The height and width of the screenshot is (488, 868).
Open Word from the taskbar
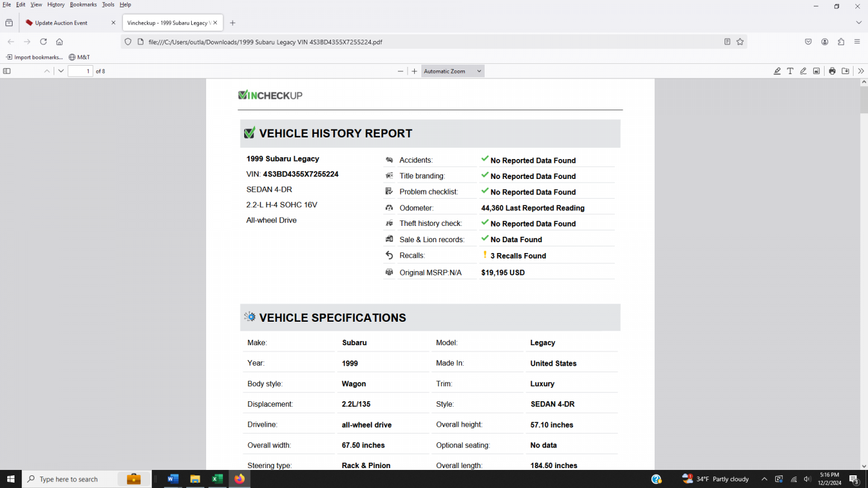click(173, 479)
